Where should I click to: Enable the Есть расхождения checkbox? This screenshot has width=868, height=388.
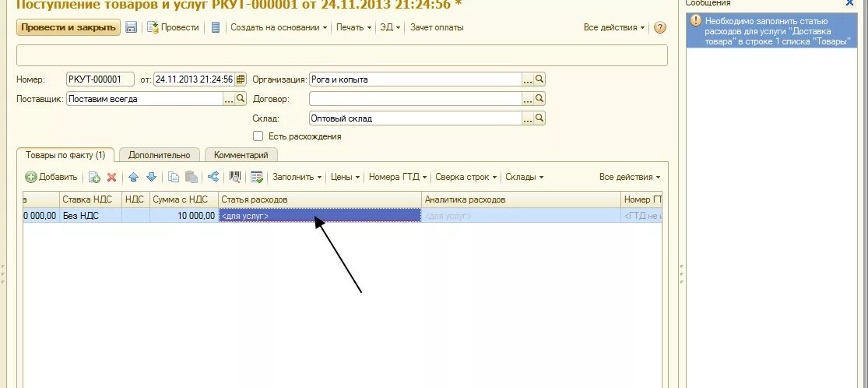258,136
